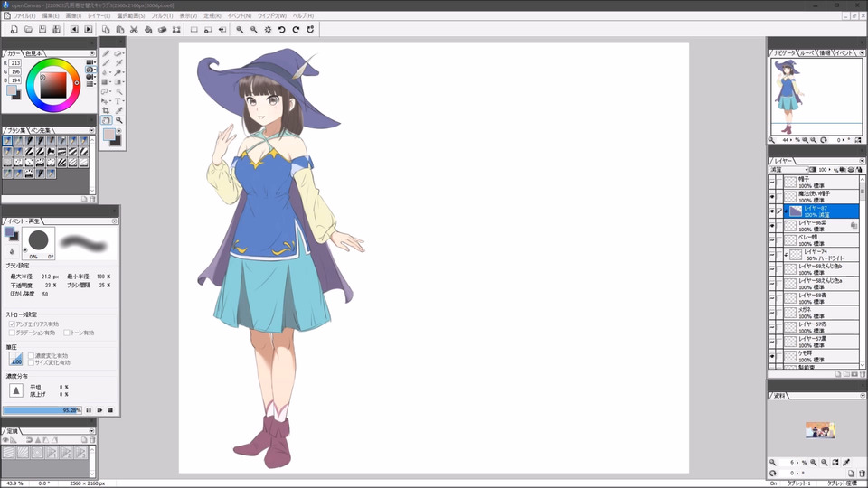Open a file using the folder icon
The width and height of the screenshot is (868, 488).
pos(28,29)
